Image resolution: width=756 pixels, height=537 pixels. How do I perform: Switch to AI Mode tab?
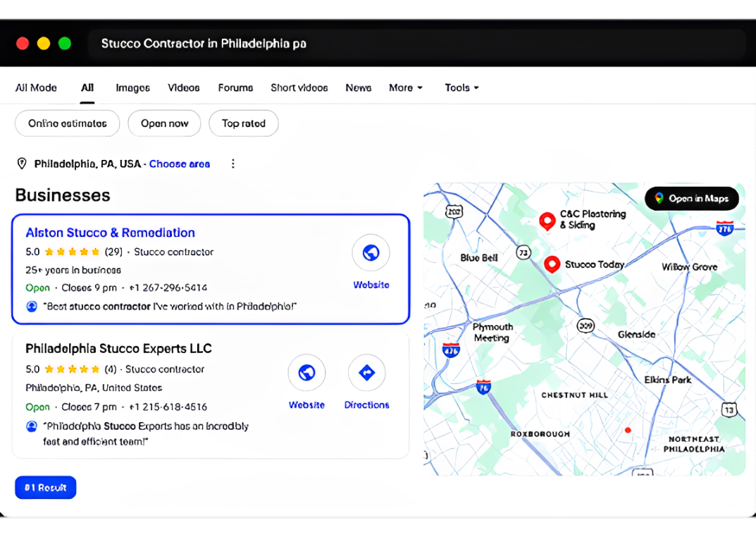tap(36, 87)
